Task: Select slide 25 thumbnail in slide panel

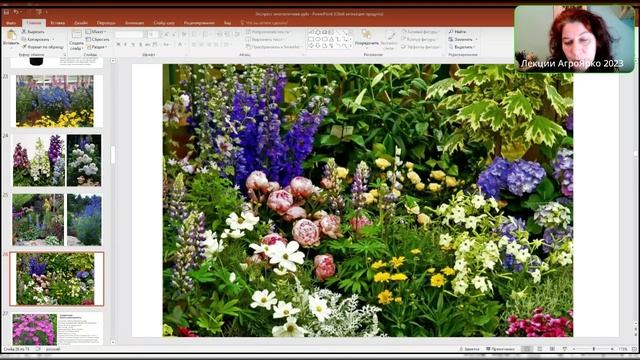Action: [57, 220]
